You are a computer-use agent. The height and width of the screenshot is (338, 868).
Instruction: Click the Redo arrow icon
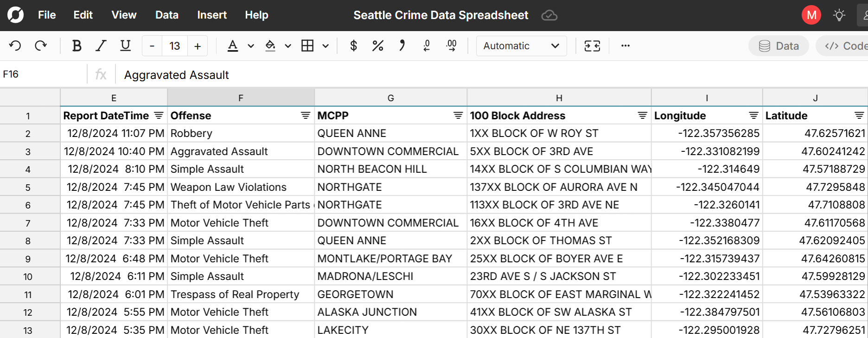(41, 45)
